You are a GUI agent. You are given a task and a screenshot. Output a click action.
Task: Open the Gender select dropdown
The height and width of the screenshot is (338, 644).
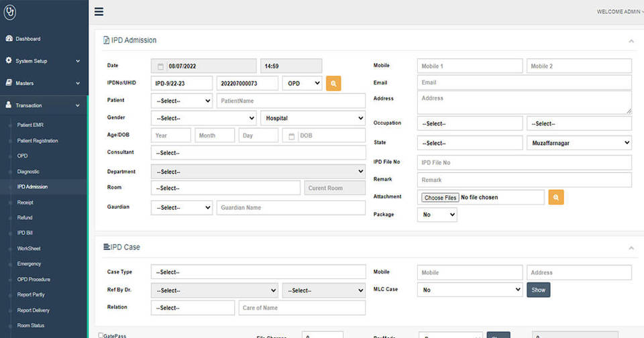point(203,118)
